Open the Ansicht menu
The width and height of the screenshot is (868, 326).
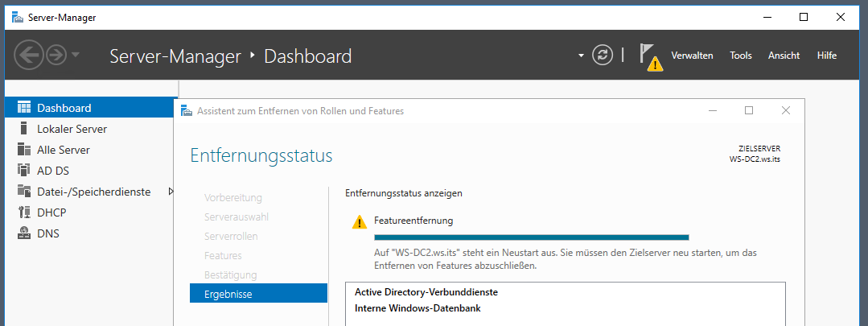(x=784, y=56)
